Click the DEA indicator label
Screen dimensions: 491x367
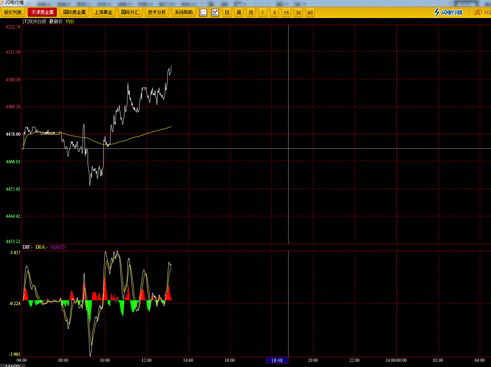tap(41, 247)
